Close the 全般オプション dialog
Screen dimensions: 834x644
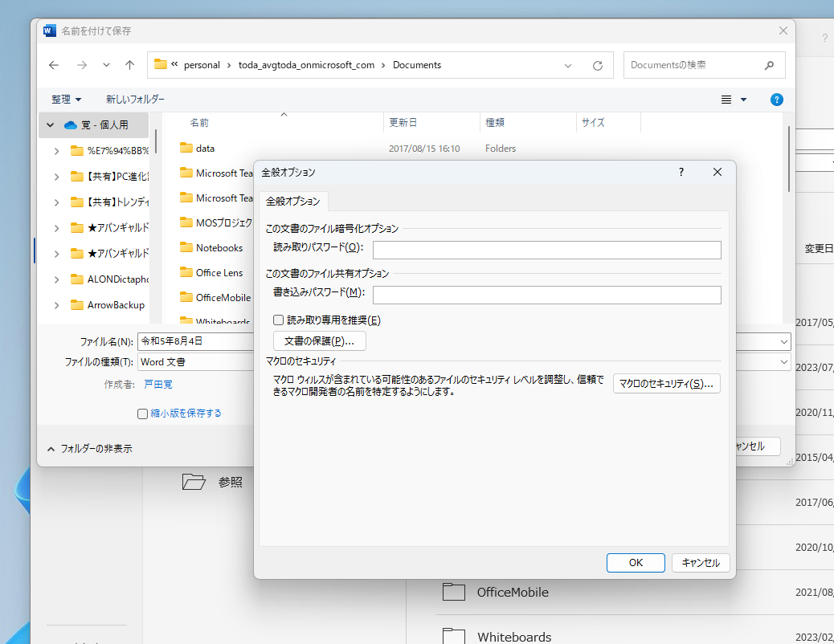pyautogui.click(x=717, y=173)
